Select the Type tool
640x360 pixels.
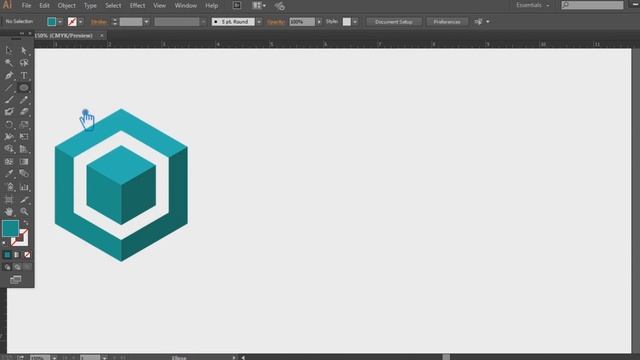point(24,75)
